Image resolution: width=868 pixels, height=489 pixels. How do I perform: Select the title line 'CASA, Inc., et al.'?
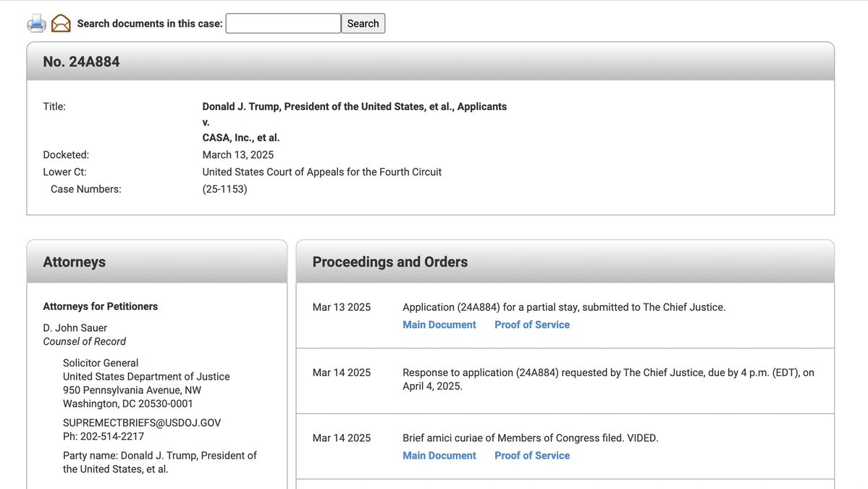click(x=241, y=138)
